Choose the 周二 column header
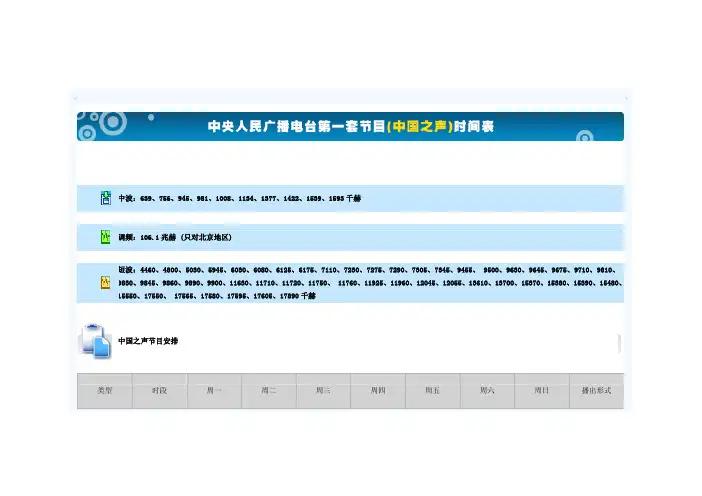 click(269, 391)
